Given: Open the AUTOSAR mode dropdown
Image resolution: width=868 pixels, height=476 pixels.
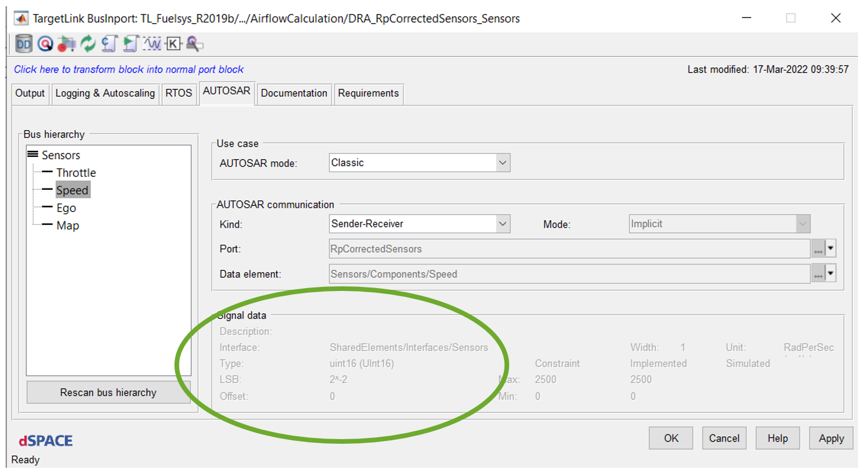Looking at the screenshot, I should tap(502, 162).
